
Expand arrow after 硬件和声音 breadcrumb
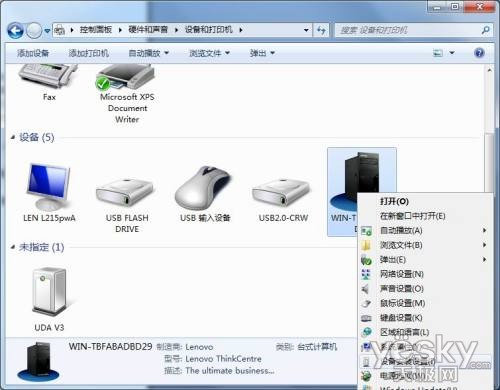click(177, 30)
